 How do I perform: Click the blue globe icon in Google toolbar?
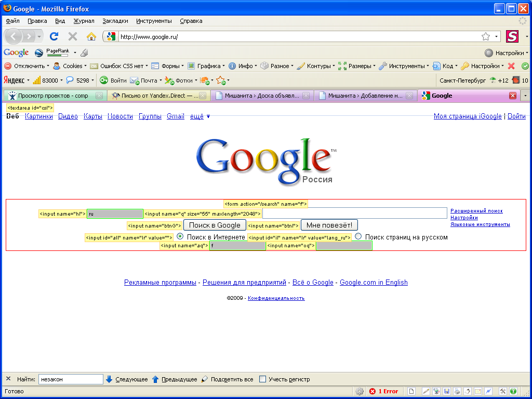point(39,52)
